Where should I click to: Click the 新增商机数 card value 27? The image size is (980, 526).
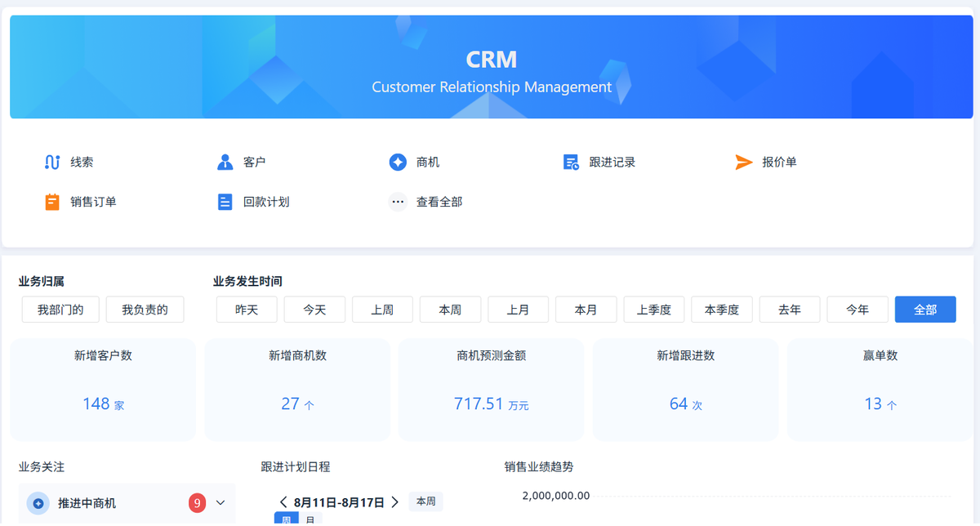[290, 403]
